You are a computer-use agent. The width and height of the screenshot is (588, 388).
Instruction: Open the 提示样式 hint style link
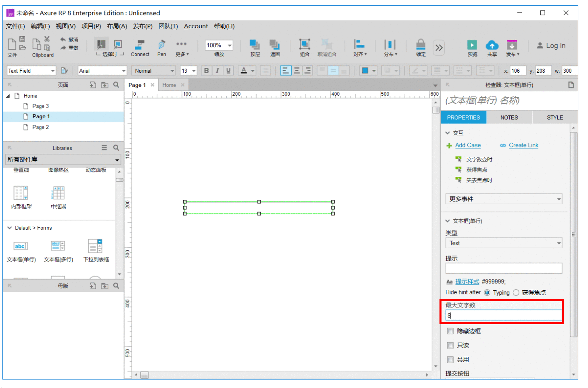click(467, 282)
